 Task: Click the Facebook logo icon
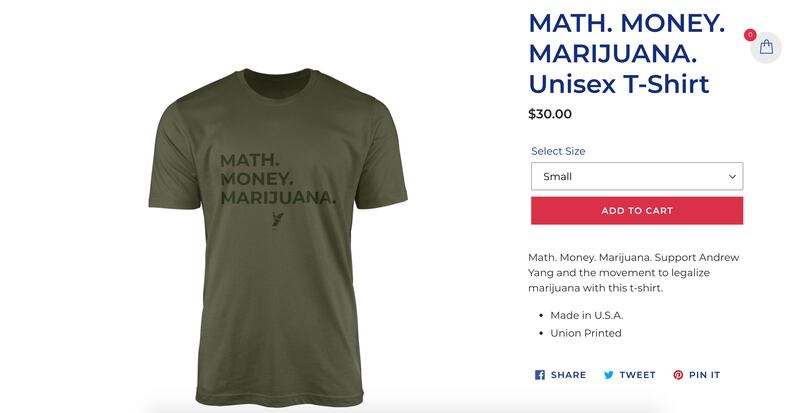coord(539,375)
